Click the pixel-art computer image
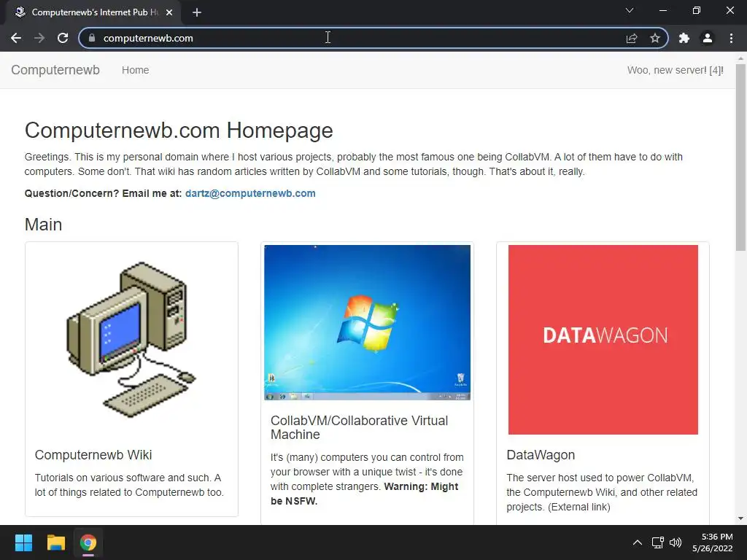The image size is (747, 560). pyautogui.click(x=131, y=339)
